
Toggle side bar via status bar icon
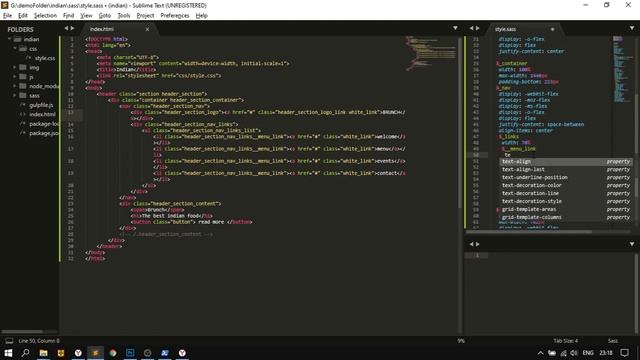tap(9, 341)
